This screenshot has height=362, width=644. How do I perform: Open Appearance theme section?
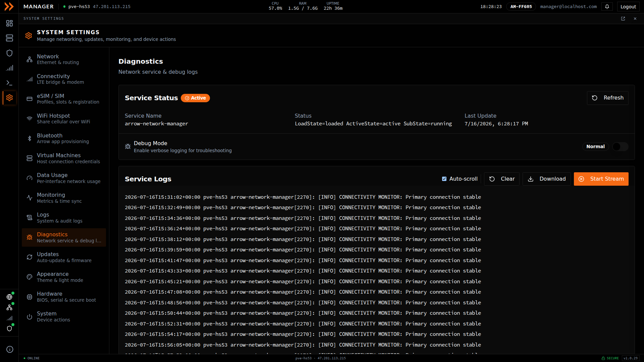64,277
